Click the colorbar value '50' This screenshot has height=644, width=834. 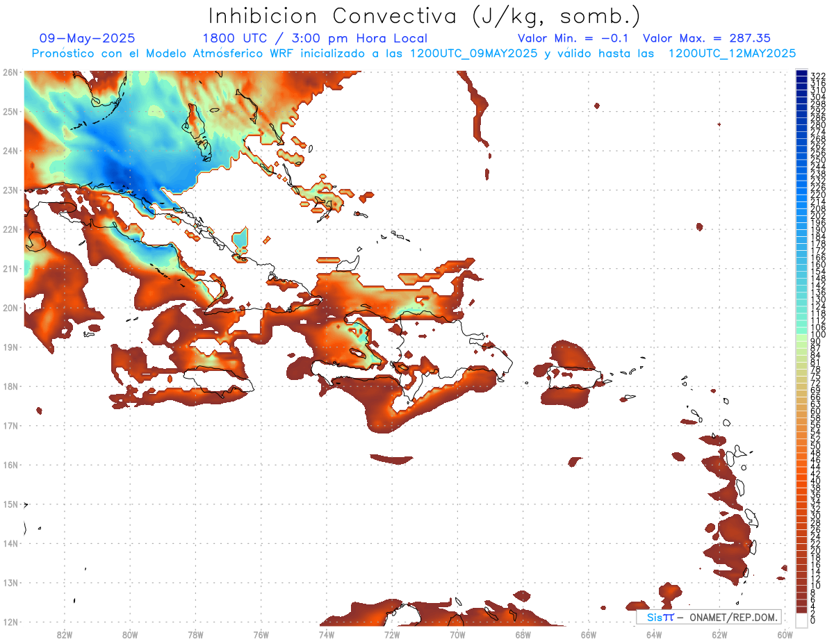[816, 445]
